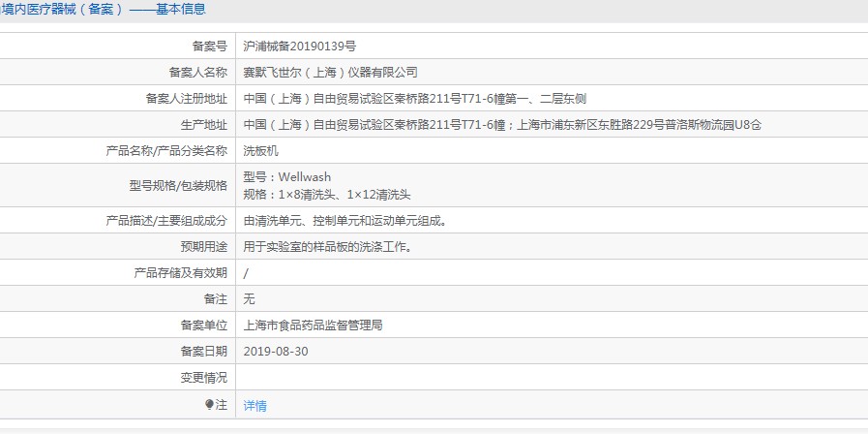This screenshot has height=434, width=868.
Task: Select the registered address ending 第一、二层东侧
Action: pos(414,99)
